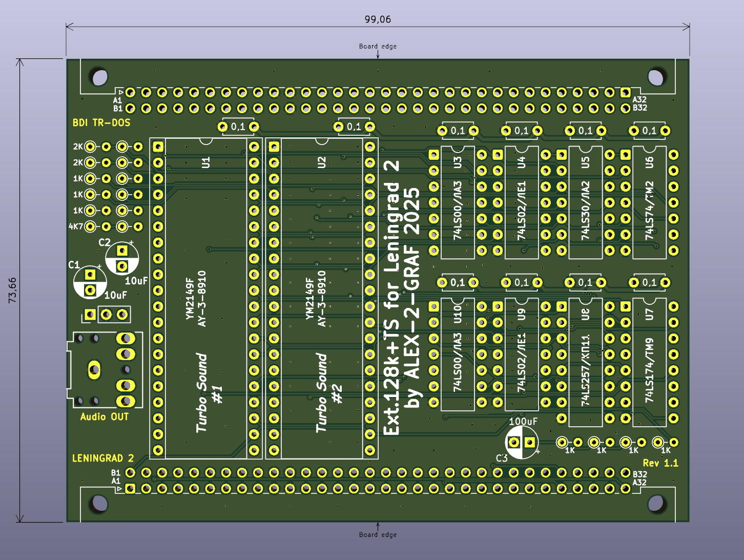Screen dimensions: 744x560
Task: Click the U7 74LS174 chip
Action: [x=649, y=362]
